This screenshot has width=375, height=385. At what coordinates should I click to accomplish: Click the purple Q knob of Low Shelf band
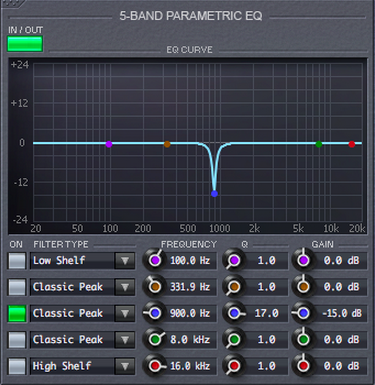234,260
